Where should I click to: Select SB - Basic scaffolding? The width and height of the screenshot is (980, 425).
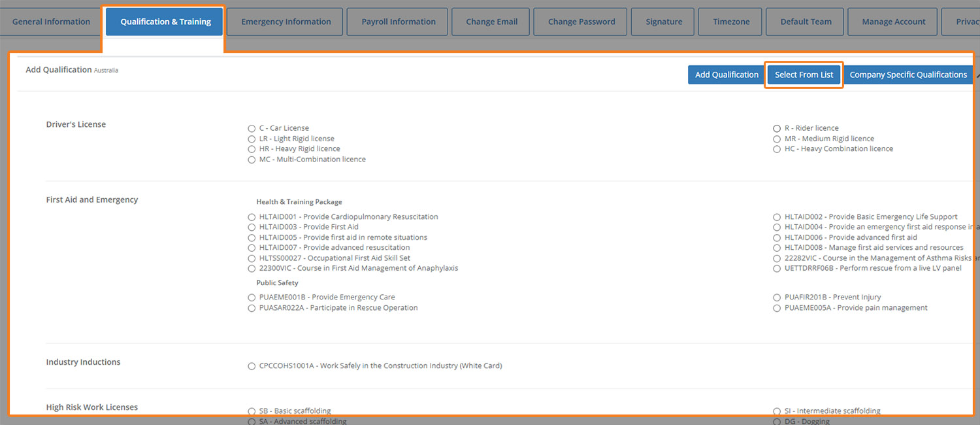point(252,411)
